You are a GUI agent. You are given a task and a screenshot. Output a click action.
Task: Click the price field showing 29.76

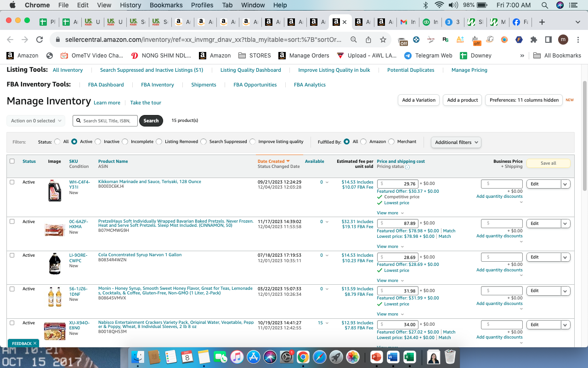(397, 184)
